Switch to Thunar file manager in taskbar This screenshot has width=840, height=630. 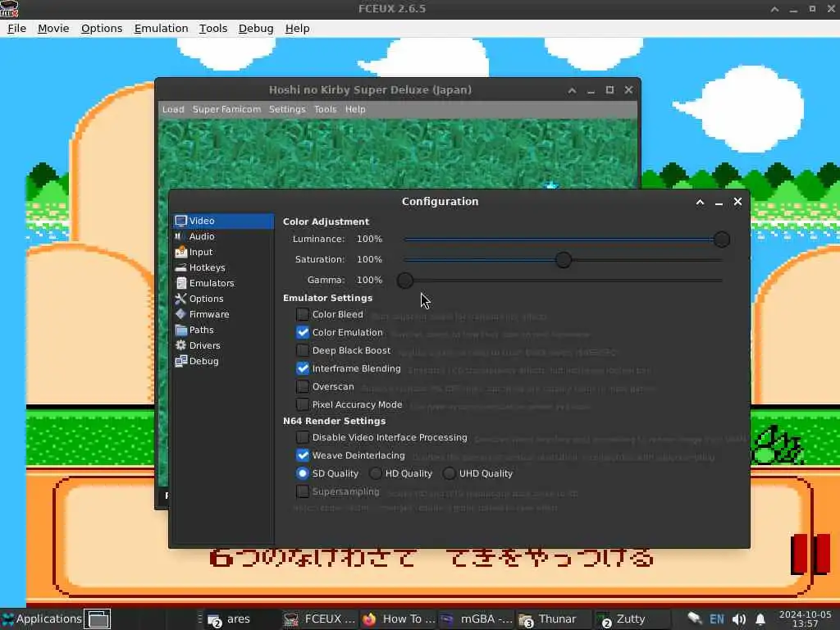point(552,619)
